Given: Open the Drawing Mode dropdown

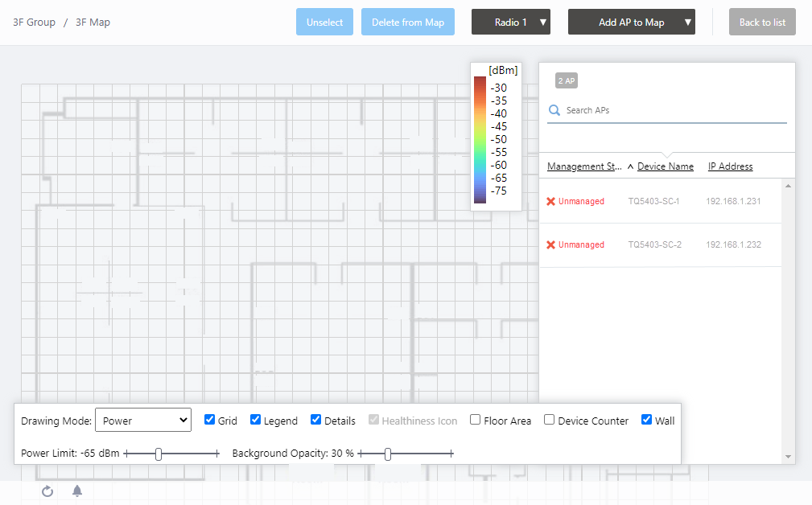Looking at the screenshot, I should coord(142,420).
